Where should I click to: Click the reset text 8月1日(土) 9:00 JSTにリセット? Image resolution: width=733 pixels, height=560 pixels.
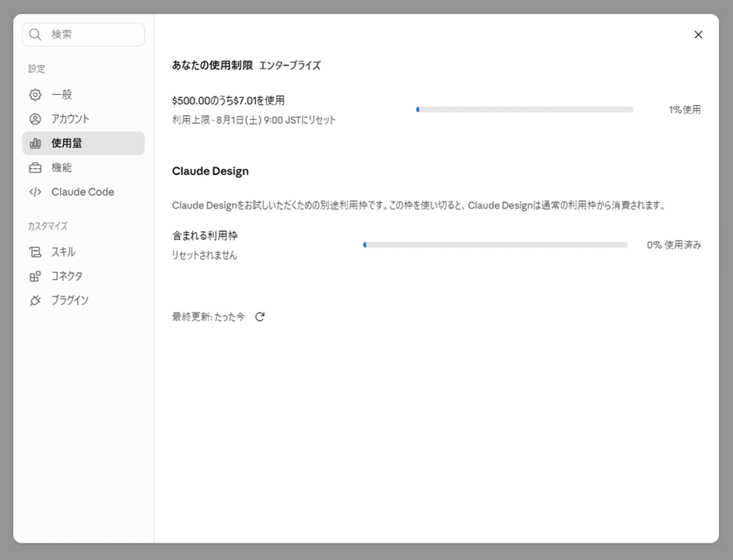(x=275, y=120)
